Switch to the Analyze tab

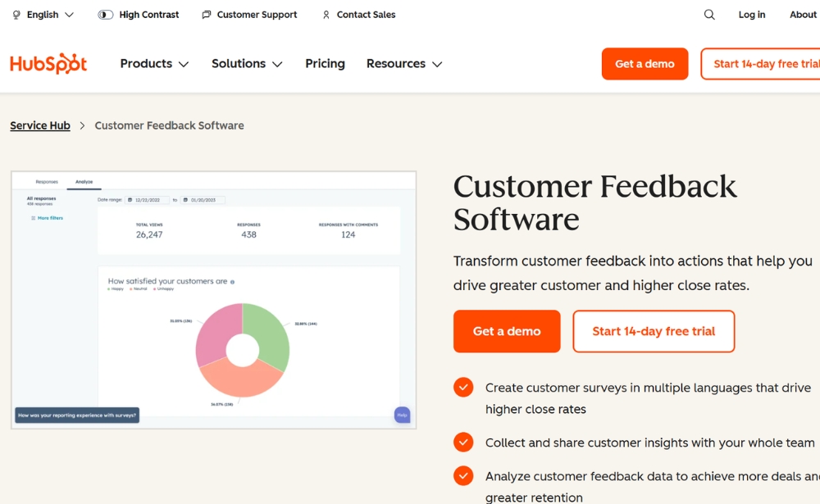84,182
